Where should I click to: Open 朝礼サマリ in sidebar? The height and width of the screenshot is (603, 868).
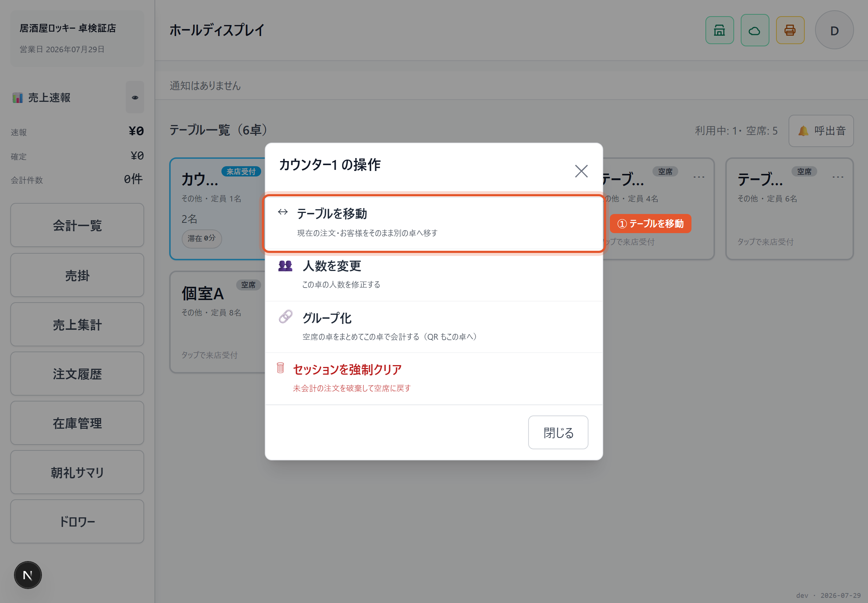coord(77,472)
